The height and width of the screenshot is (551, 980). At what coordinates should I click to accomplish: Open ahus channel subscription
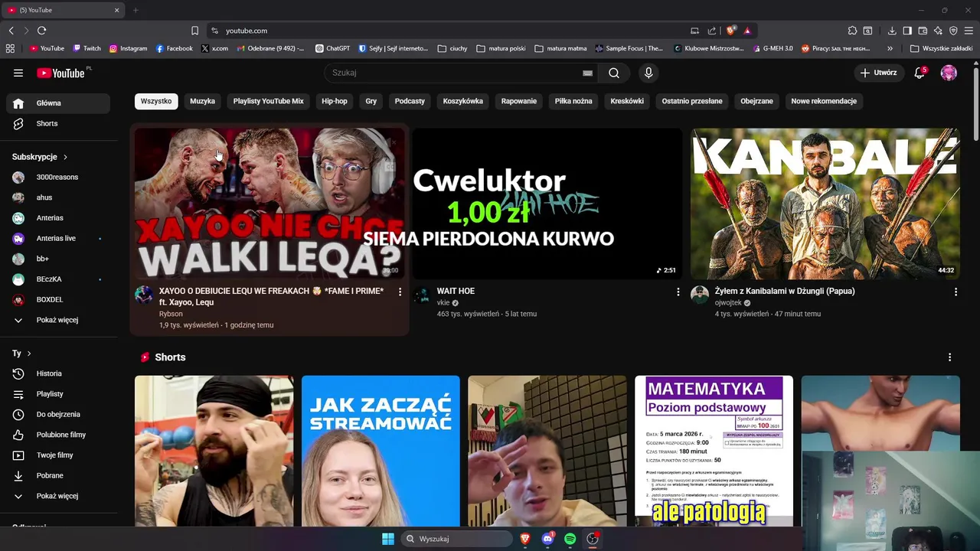[x=60, y=197]
